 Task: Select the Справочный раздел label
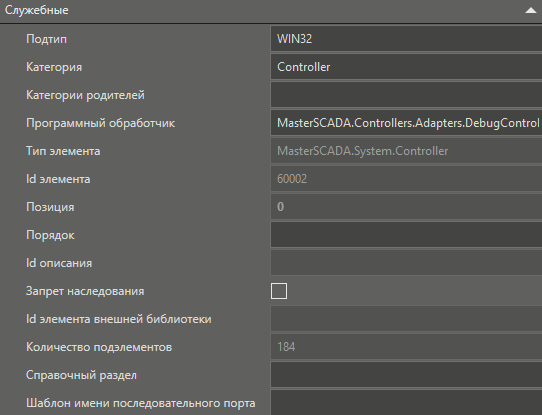click(81, 375)
